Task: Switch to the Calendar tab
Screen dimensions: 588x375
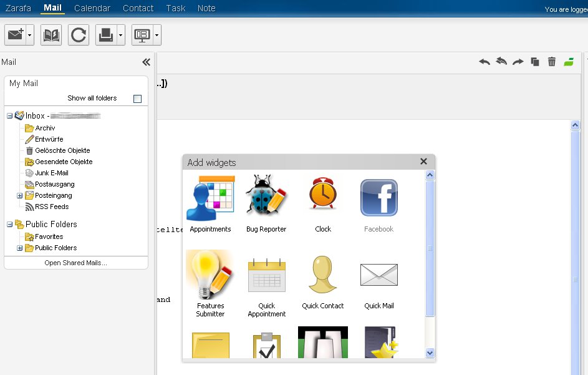Action: click(92, 8)
